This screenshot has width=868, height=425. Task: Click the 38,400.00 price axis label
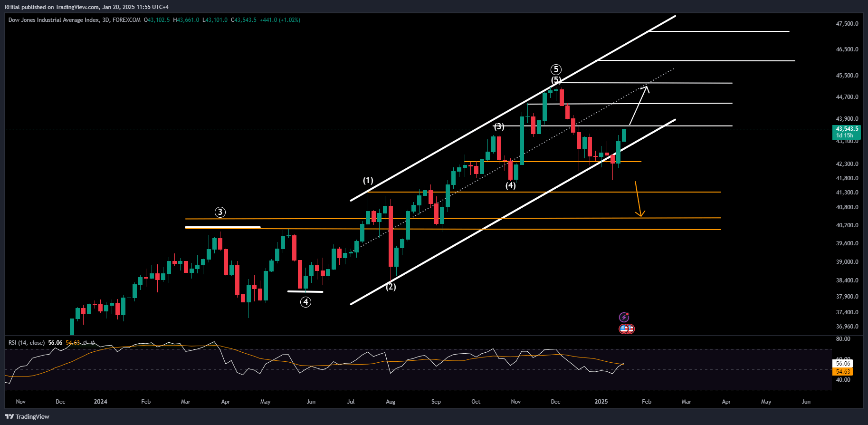(x=847, y=280)
